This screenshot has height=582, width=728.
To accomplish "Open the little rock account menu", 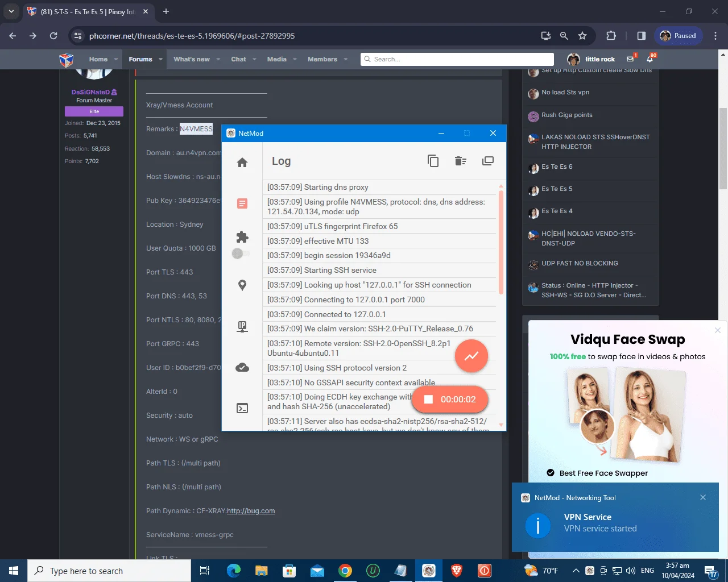I will [591, 59].
